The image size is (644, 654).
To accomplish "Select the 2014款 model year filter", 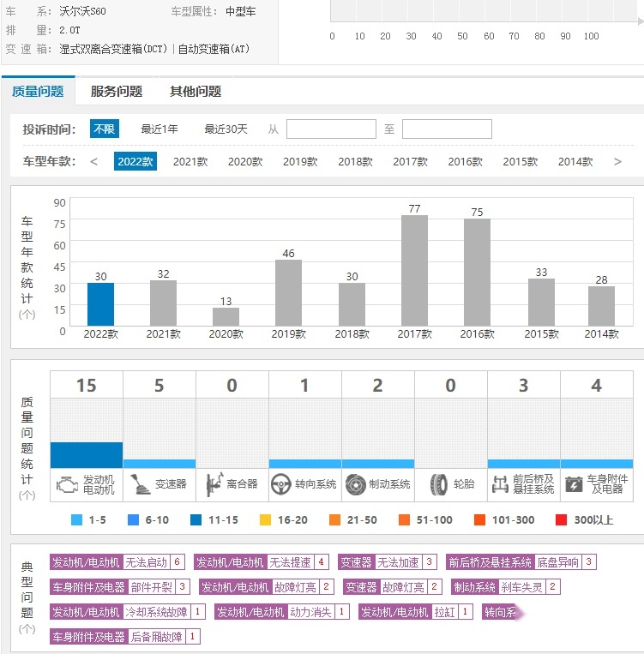I will (575, 161).
